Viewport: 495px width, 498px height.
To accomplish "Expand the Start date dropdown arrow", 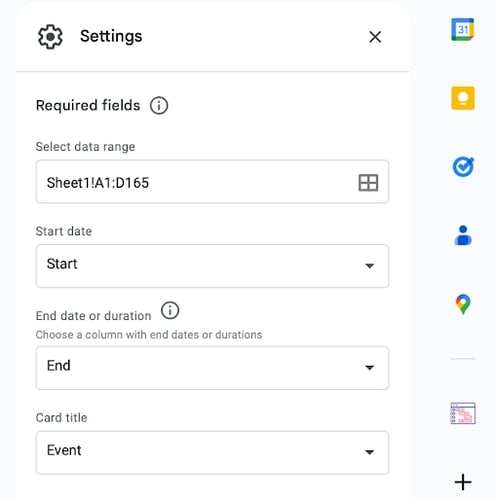I will click(369, 266).
